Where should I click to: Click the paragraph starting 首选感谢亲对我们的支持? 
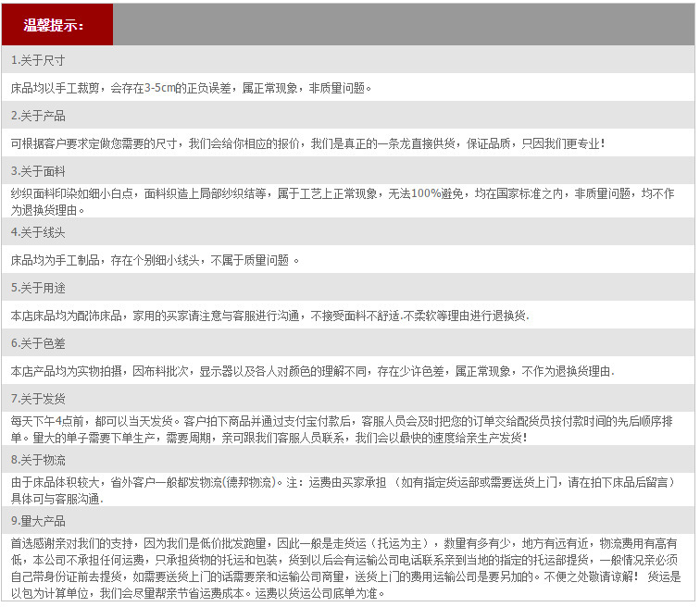click(345, 569)
